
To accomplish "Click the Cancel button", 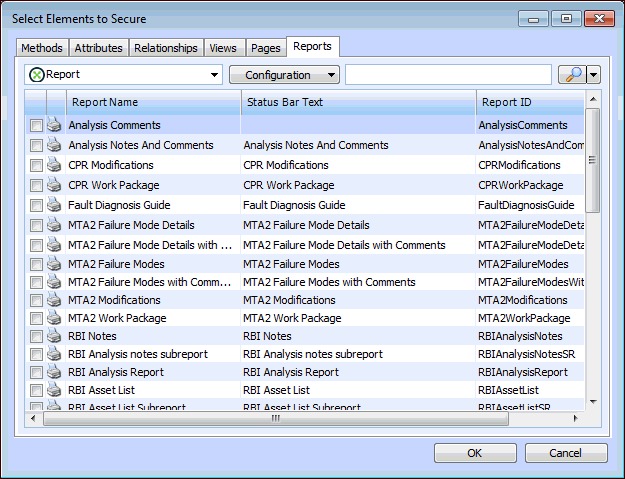I will (x=566, y=453).
